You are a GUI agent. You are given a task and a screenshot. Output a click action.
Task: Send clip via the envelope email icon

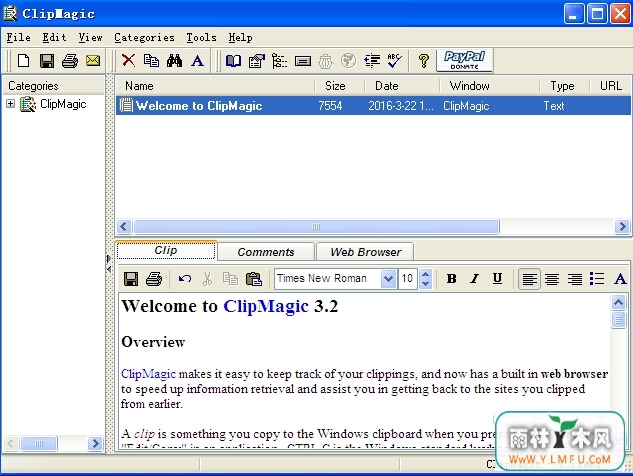[93, 61]
